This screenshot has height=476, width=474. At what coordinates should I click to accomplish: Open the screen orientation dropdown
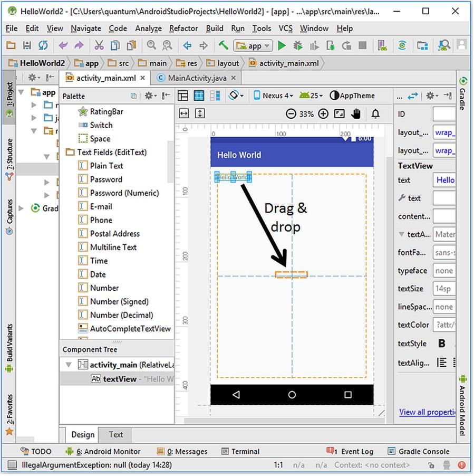[237, 96]
